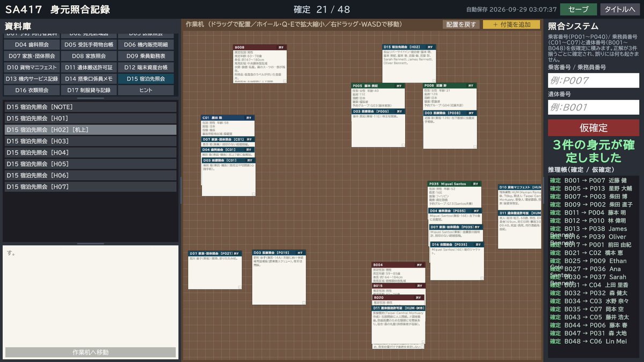Select the D15 宿泊先照会 [H01] entry

pyautogui.click(x=90, y=118)
